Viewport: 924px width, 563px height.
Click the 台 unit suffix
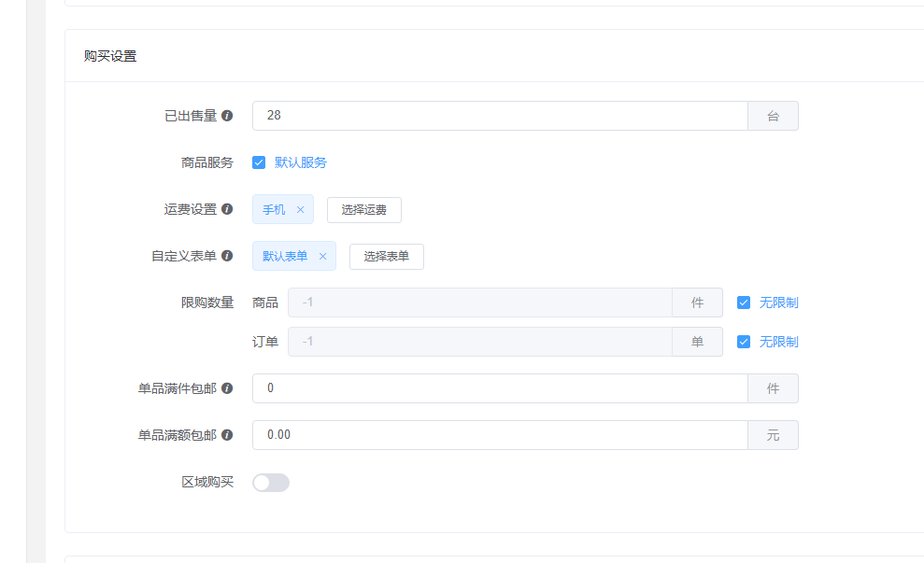pyautogui.click(x=774, y=116)
